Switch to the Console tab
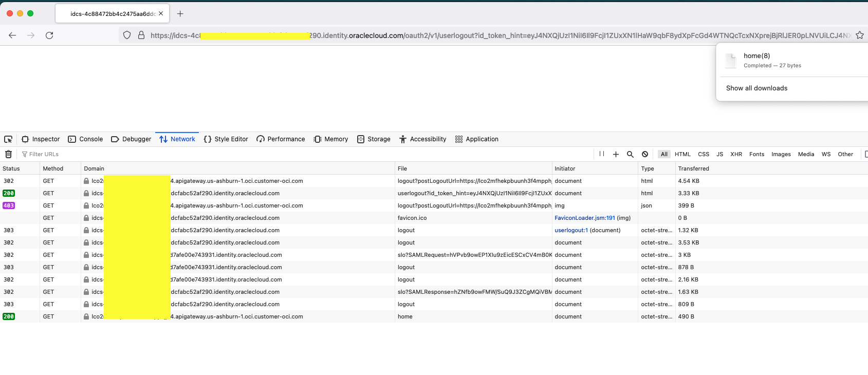The width and height of the screenshot is (868, 375). point(85,139)
